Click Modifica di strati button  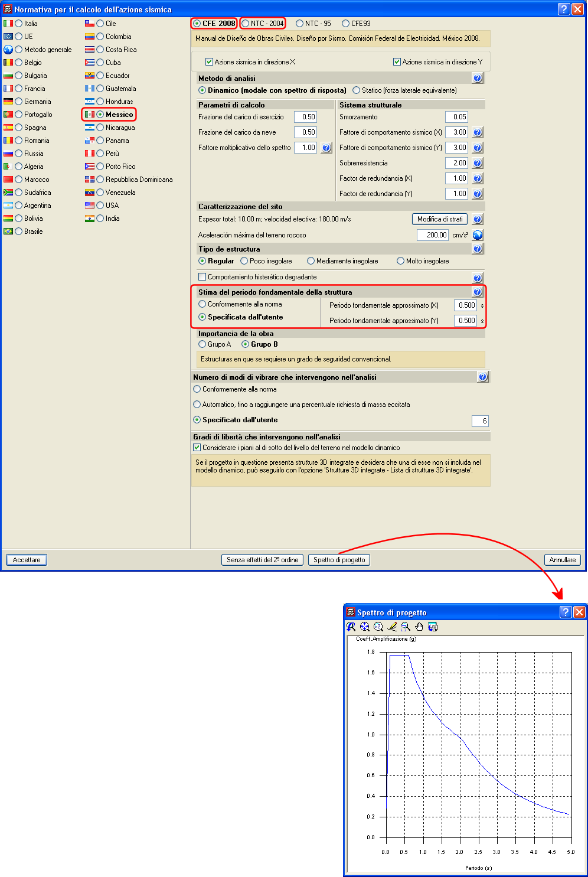pos(440,219)
